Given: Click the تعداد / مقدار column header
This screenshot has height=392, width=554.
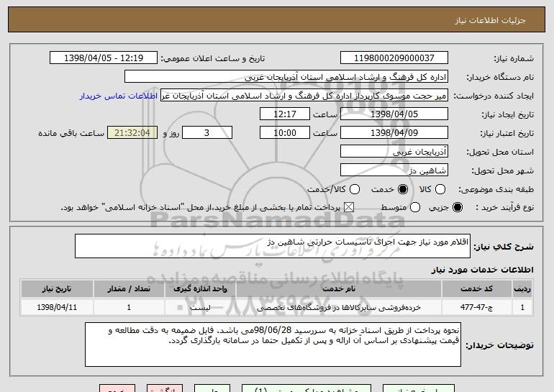Looking at the screenshot, I should pyautogui.click(x=129, y=289).
